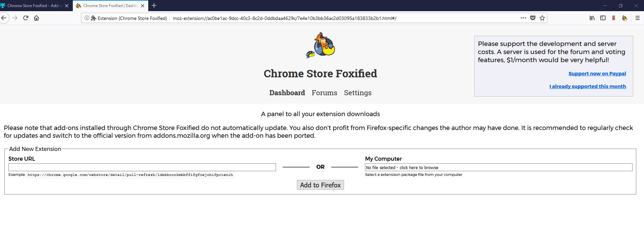Screen dimensions: 644x237
Task: Show site information icon in address bar
Action: tap(87, 18)
